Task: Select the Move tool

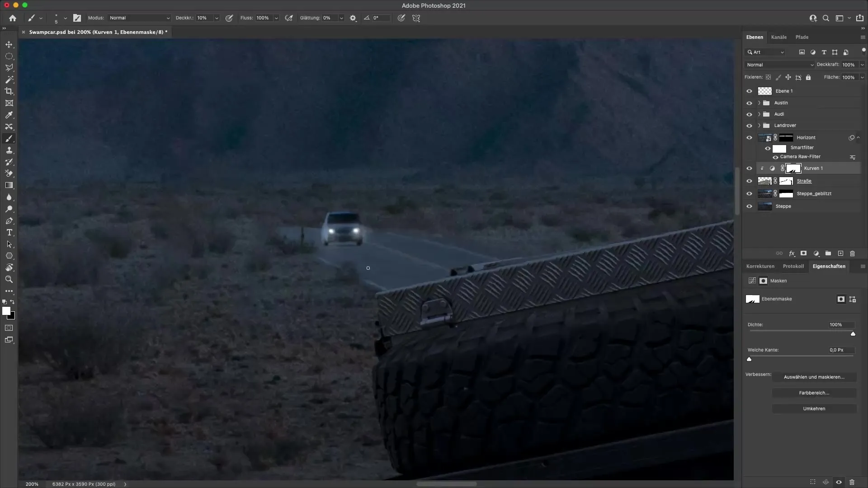Action: 9,44
